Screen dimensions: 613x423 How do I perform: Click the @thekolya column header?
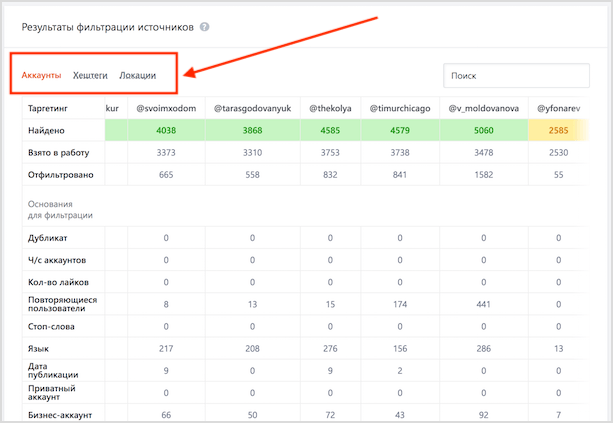click(329, 107)
